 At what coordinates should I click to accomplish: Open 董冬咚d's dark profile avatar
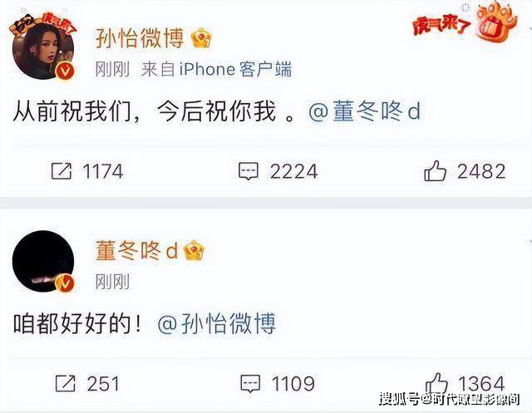[43, 261]
